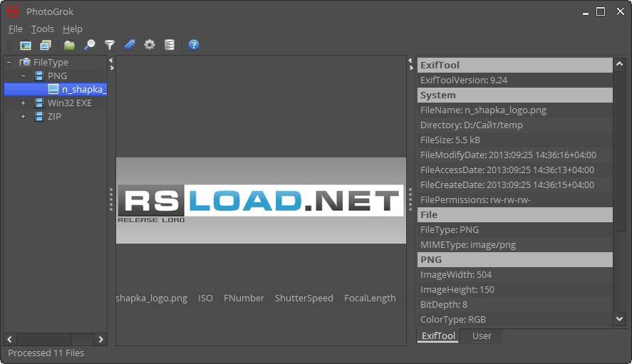Click the RSLOAD.NET image preview
This screenshot has height=364, width=632.
260,201
